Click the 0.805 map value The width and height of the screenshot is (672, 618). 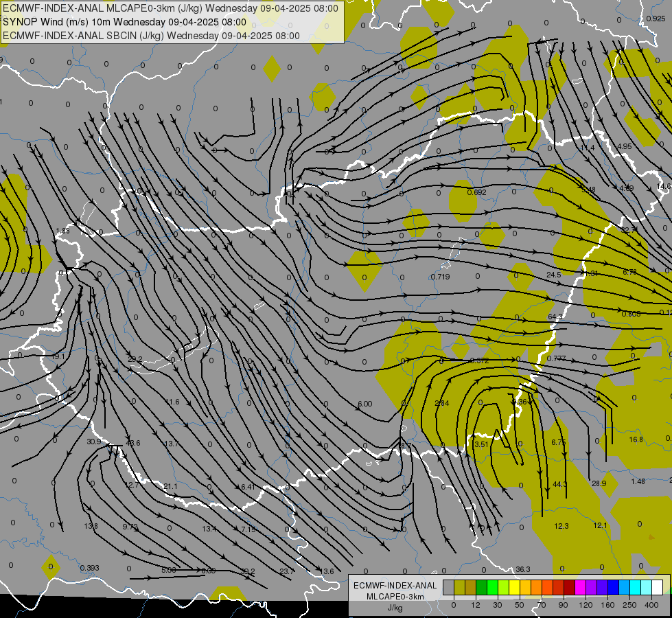tap(631, 314)
